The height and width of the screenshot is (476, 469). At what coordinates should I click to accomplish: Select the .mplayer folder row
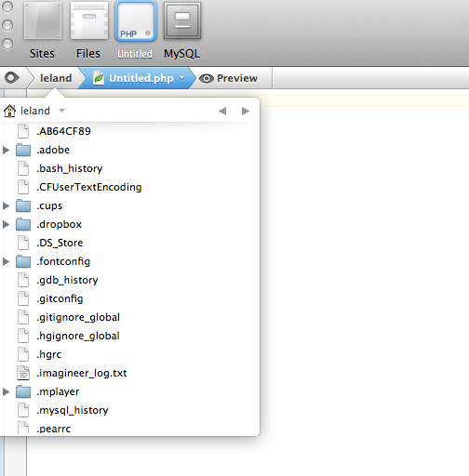[x=129, y=391]
